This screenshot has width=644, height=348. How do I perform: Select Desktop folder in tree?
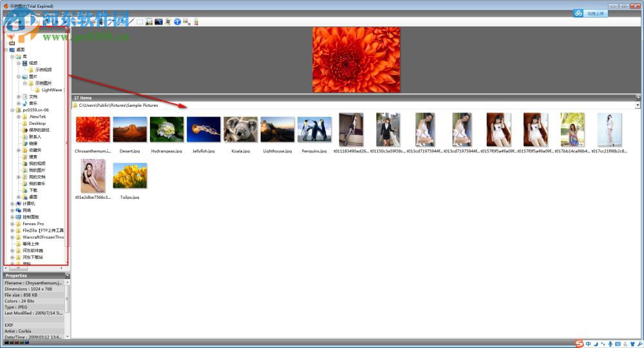click(x=37, y=124)
